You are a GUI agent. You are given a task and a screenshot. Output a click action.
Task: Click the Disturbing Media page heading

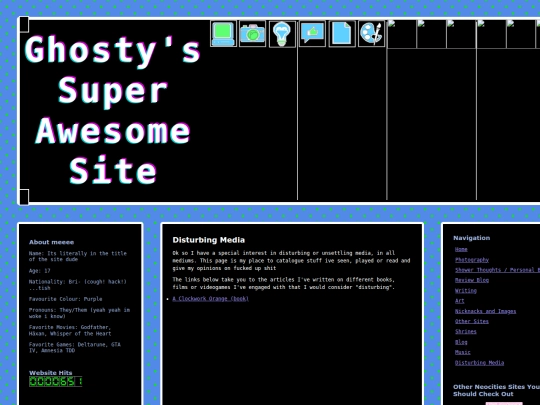pyautogui.click(x=209, y=240)
